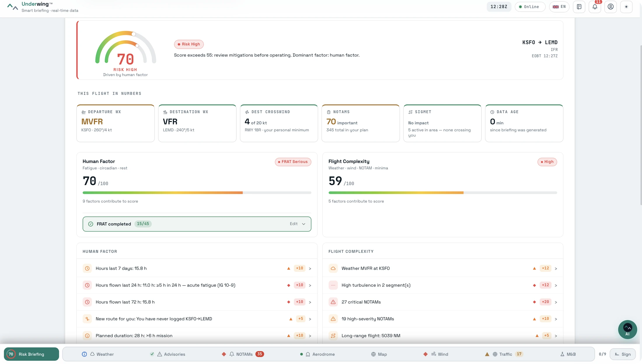The height and width of the screenshot is (364, 642).
Task: Click the Underwing logo icon
Action: click(x=13, y=7)
